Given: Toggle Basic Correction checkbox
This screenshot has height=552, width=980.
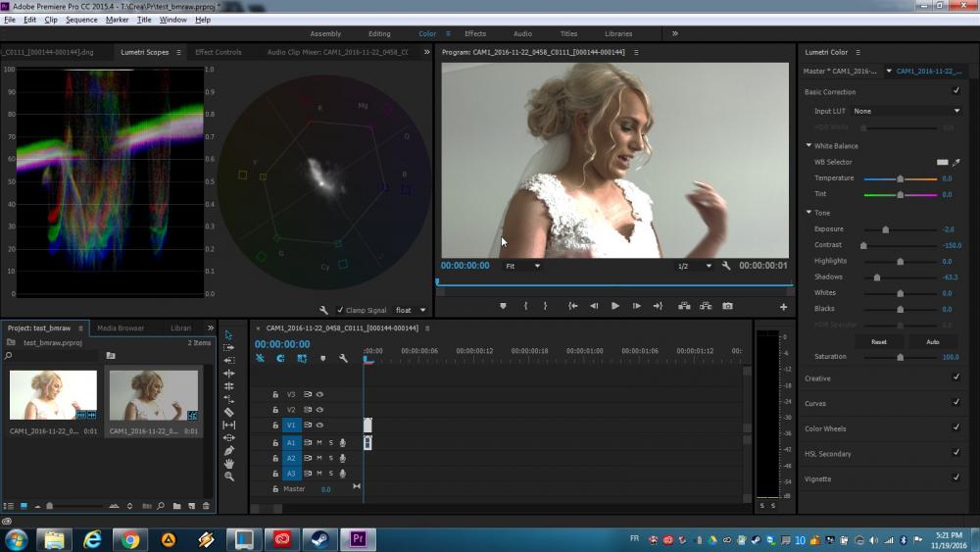Looking at the screenshot, I should coord(955,90).
